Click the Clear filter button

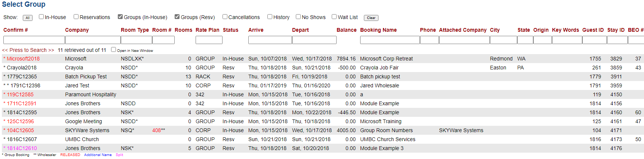(371, 18)
